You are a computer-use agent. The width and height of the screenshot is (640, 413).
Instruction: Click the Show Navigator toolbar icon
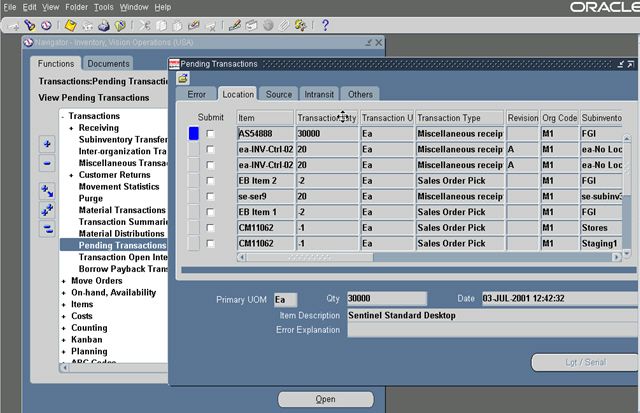coord(46,25)
